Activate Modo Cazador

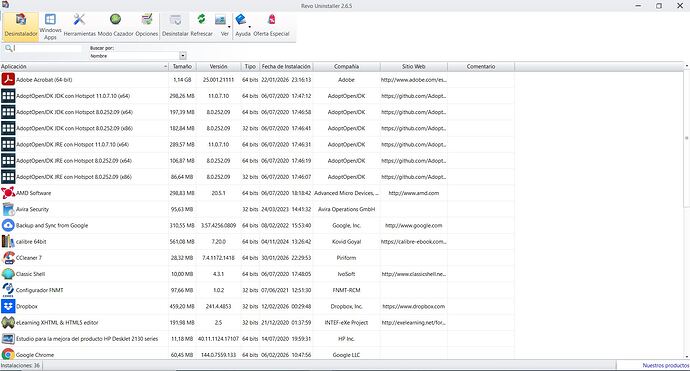(x=115, y=26)
